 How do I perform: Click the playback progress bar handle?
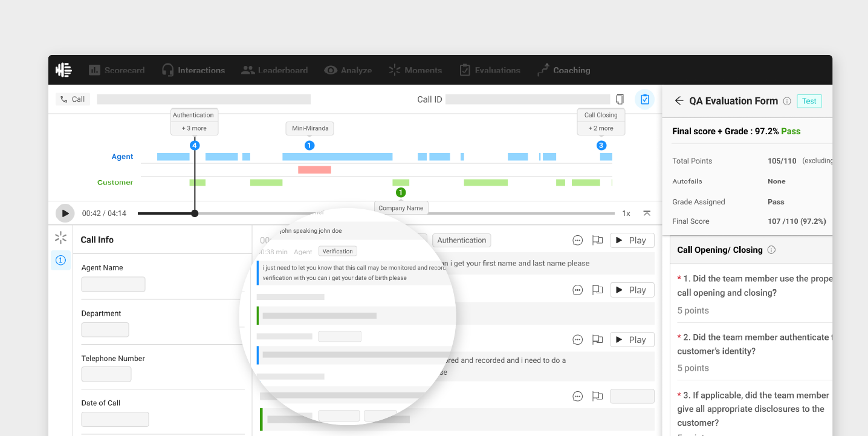pyautogui.click(x=195, y=213)
